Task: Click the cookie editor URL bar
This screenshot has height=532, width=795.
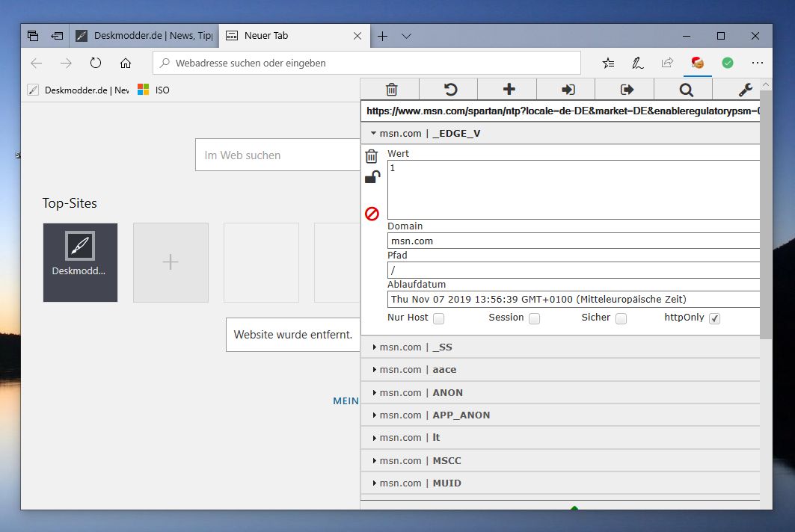Action: (560, 111)
